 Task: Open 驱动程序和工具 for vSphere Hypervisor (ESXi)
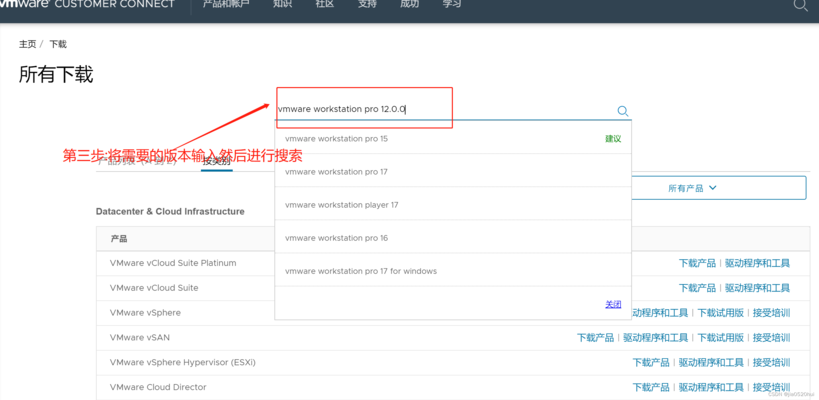pos(711,362)
